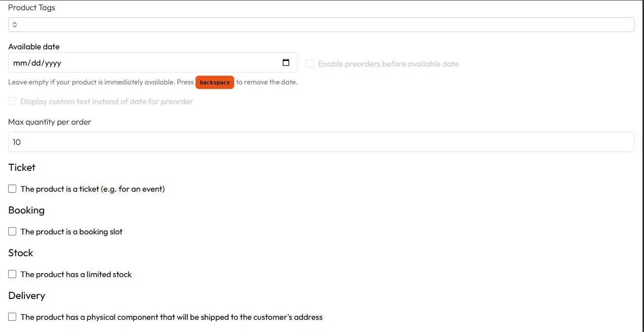Click the Product Tags field label

(x=31, y=8)
